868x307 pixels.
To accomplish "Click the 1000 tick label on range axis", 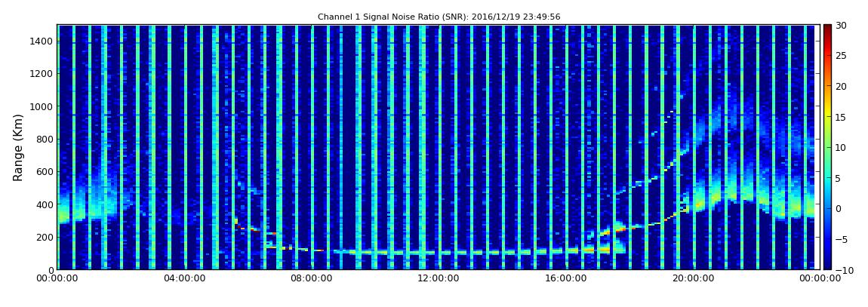I will click(42, 106).
